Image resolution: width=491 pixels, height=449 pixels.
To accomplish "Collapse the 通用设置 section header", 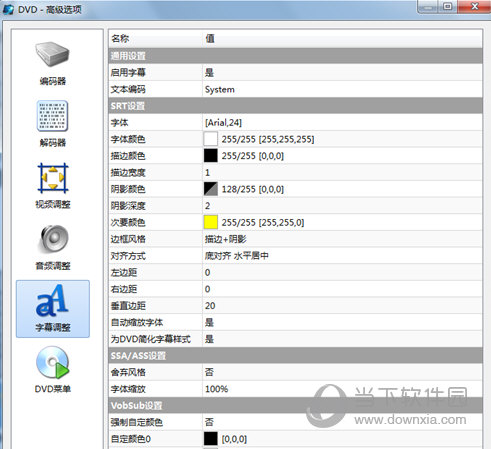I will 295,56.
